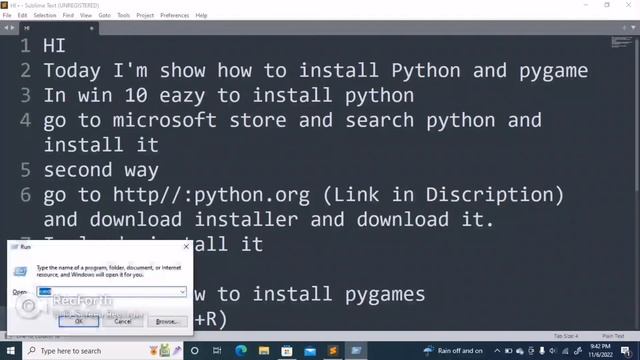This screenshot has width=640, height=360.
Task: Click the word Python on line 2
Action: tap(426, 71)
